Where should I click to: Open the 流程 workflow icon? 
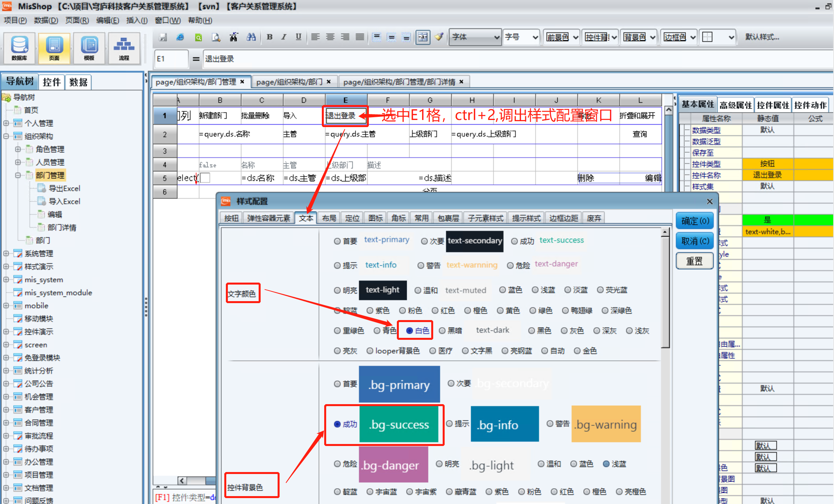pyautogui.click(x=124, y=48)
